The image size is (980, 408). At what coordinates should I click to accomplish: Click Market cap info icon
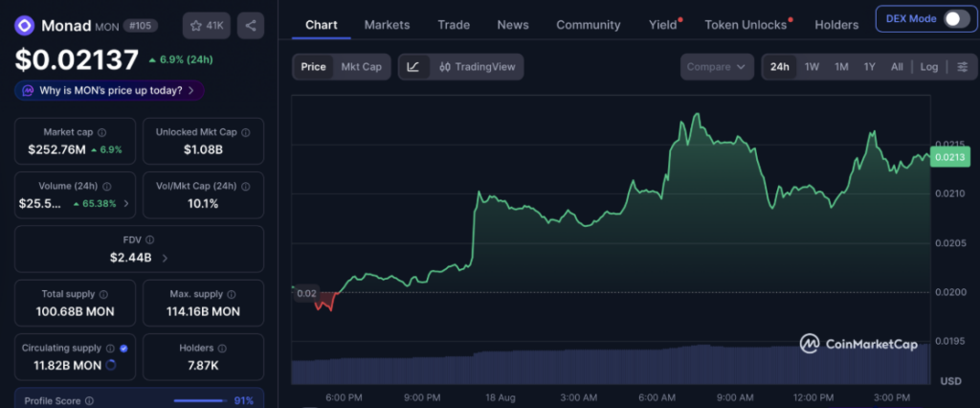[101, 133]
